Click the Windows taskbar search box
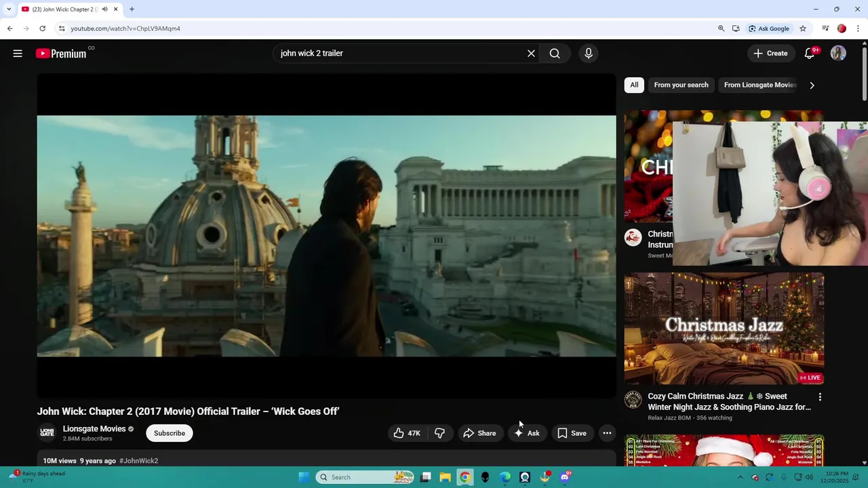Viewport: 868px width, 488px height. coord(365,477)
